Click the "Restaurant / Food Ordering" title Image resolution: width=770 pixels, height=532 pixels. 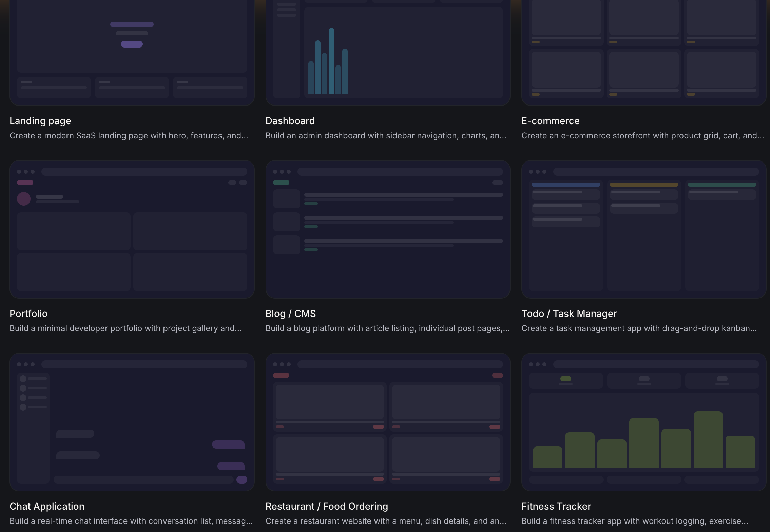[x=327, y=507]
